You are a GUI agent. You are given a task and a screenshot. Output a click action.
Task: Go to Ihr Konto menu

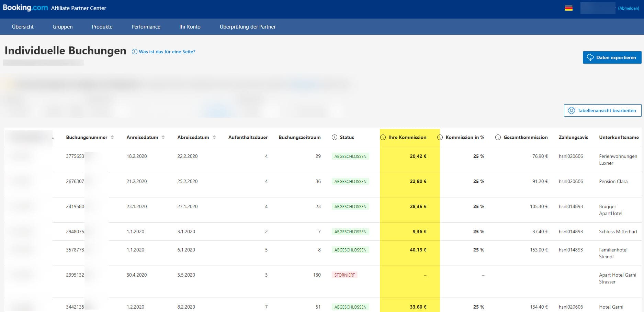(x=190, y=26)
